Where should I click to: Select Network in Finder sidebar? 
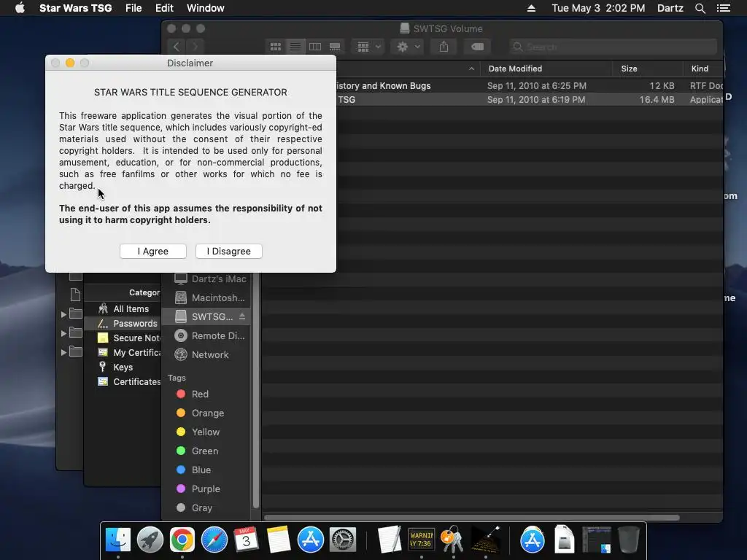(205, 355)
